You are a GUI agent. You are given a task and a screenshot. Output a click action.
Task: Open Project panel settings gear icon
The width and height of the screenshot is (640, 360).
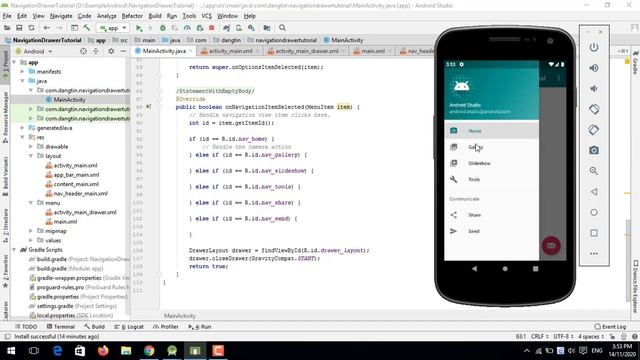click(111, 51)
